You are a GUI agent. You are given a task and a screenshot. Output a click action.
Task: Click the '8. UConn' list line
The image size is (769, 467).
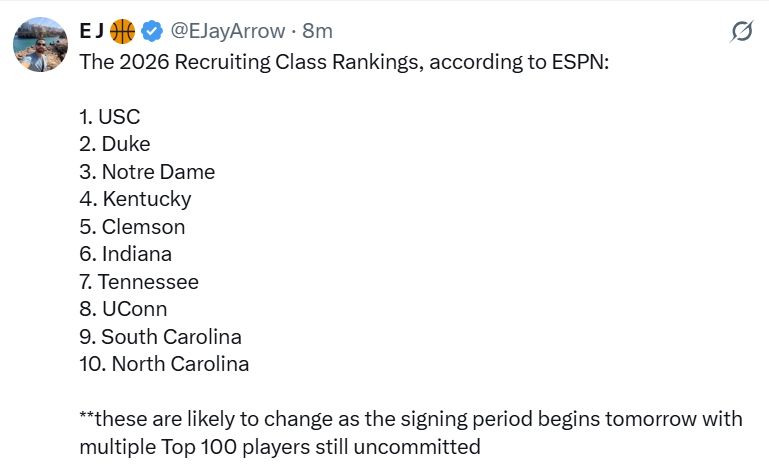pos(123,309)
